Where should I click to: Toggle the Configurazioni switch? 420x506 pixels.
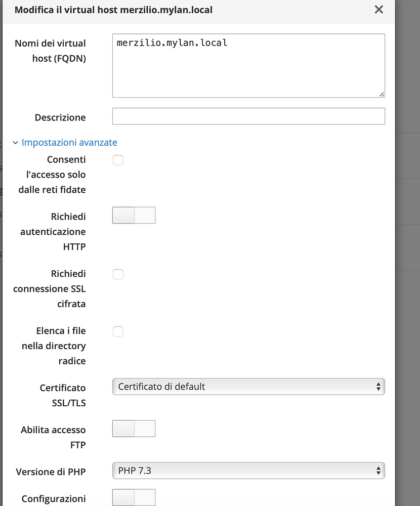[134, 497]
